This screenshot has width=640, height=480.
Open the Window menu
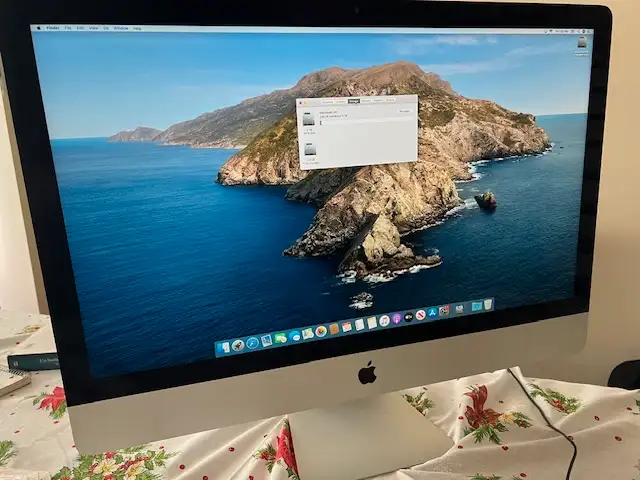[121, 28]
